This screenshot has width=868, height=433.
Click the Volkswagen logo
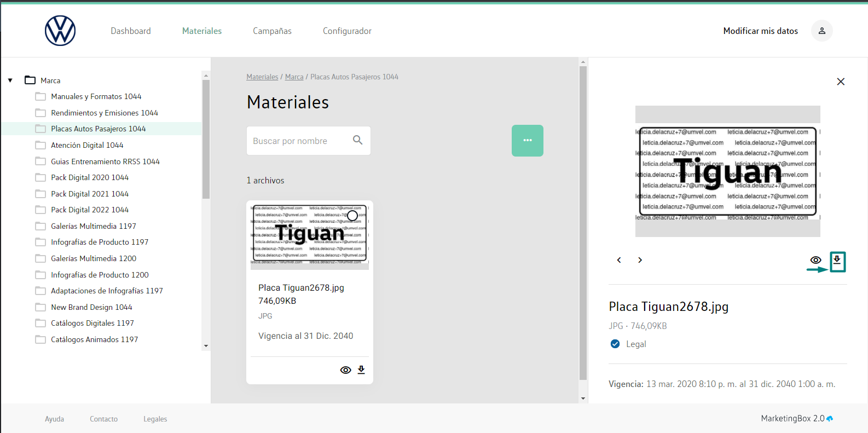point(60,31)
